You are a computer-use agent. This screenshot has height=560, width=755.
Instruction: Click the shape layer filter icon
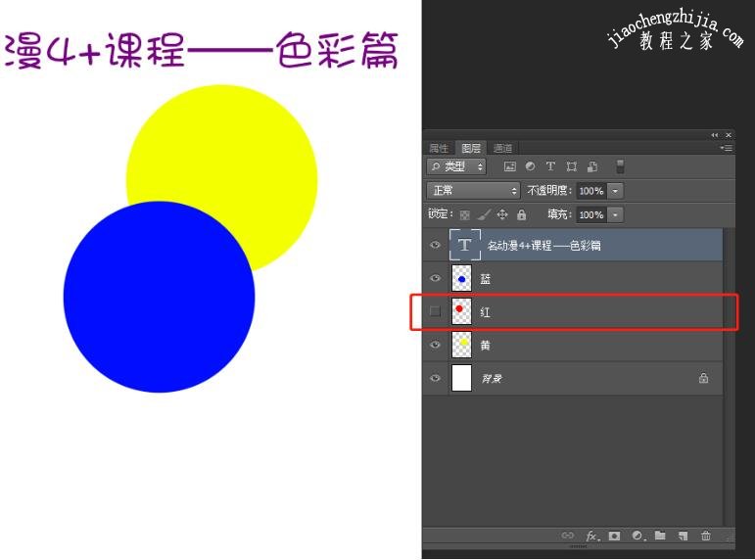pos(571,167)
